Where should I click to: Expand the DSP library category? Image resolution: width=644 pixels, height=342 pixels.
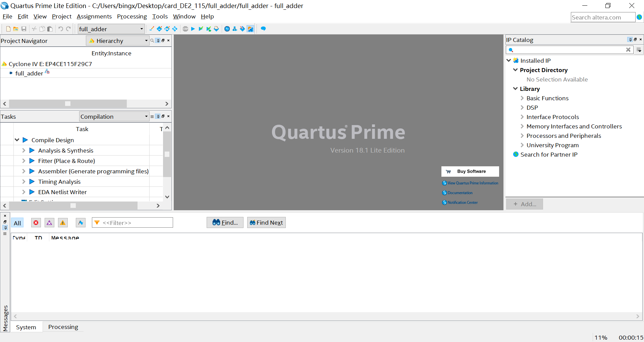(x=522, y=108)
